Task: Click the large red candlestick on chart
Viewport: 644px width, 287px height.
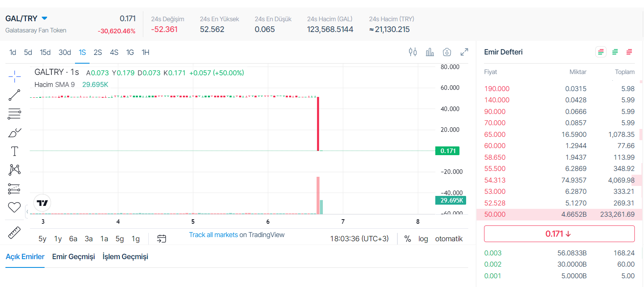Action: [x=318, y=124]
